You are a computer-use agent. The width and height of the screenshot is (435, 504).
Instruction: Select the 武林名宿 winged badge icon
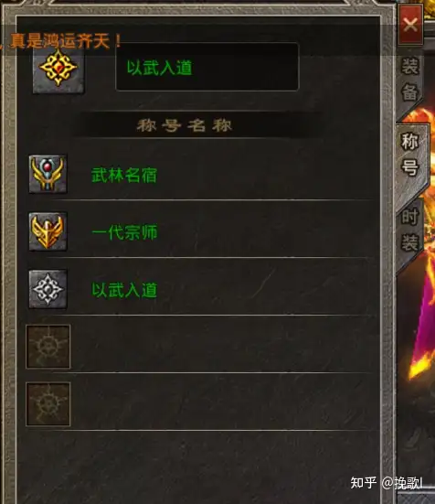pyautogui.click(x=48, y=174)
